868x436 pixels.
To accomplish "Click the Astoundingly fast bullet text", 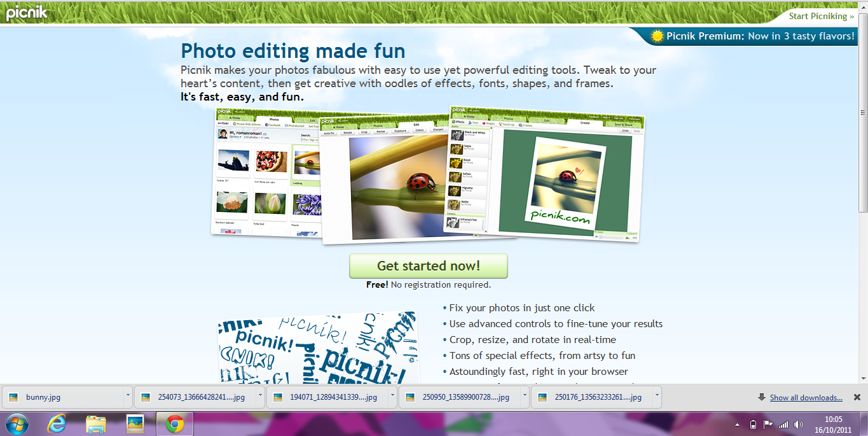I will pos(539,372).
